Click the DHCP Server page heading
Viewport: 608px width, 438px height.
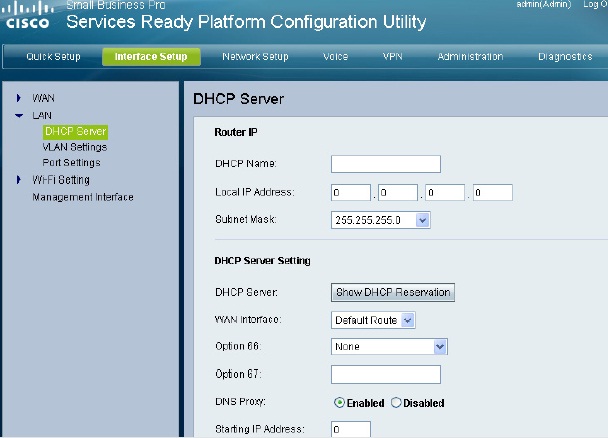(x=238, y=99)
